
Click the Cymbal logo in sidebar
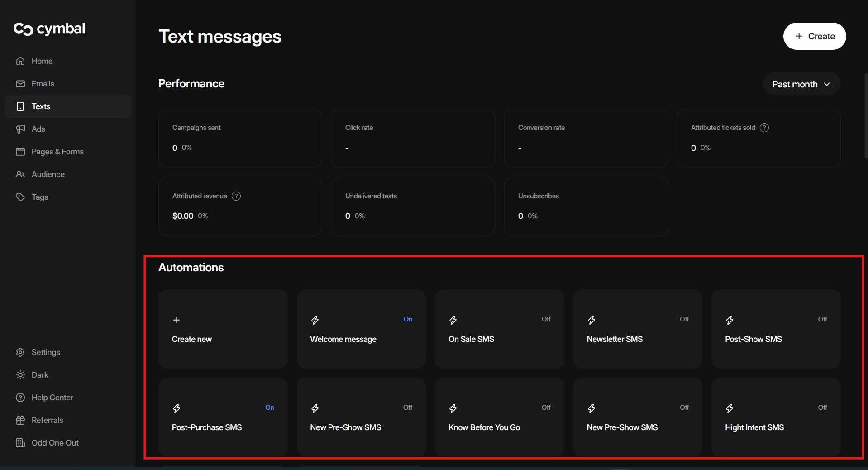pos(49,29)
